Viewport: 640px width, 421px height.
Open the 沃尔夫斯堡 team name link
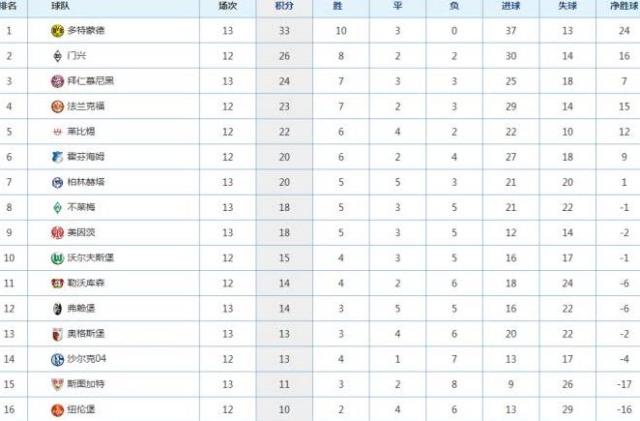(x=91, y=258)
